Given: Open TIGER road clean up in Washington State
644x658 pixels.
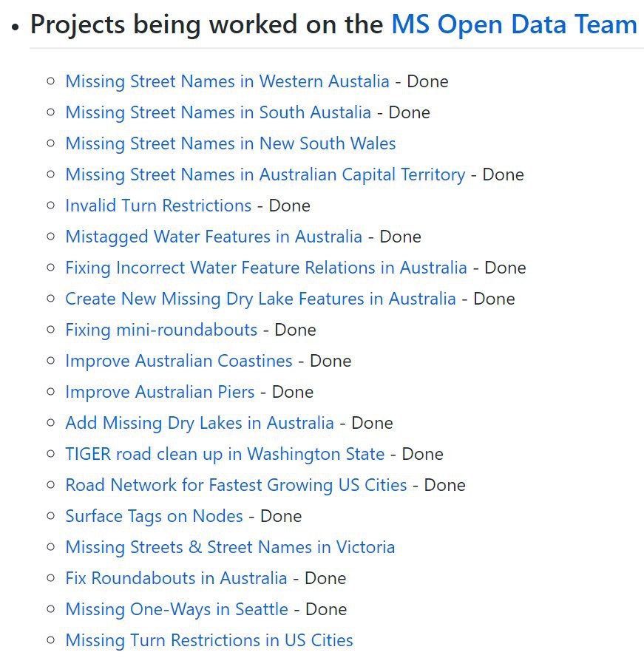Looking at the screenshot, I should point(226,454).
